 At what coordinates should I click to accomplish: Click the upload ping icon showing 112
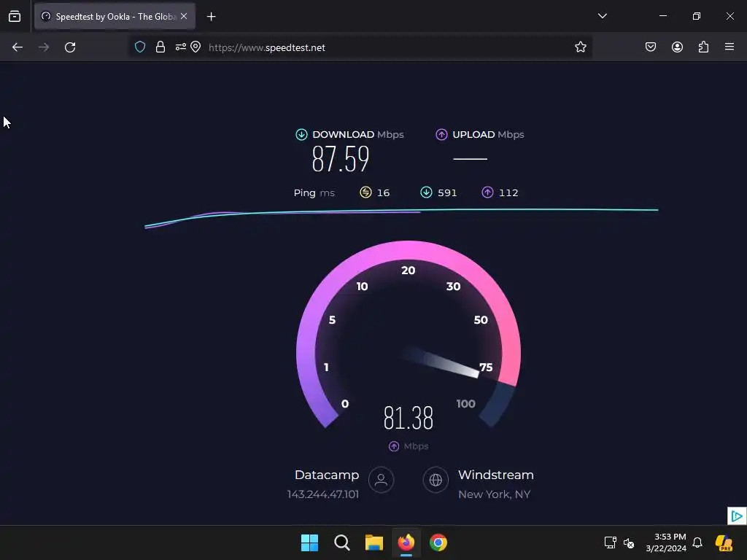(487, 192)
